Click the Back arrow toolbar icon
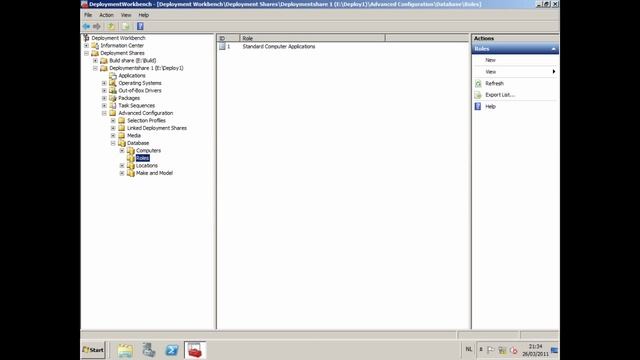This screenshot has height=360, width=640. (x=86, y=27)
